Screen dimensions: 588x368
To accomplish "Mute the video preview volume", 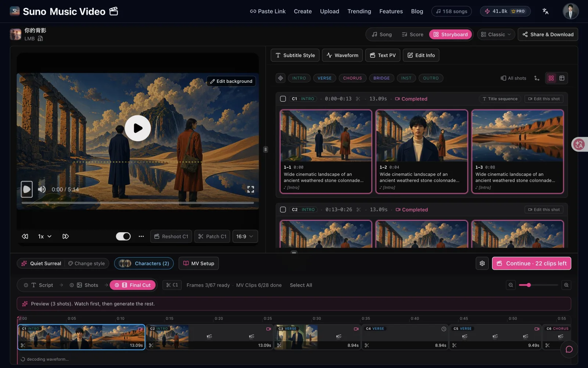I will click(42, 189).
